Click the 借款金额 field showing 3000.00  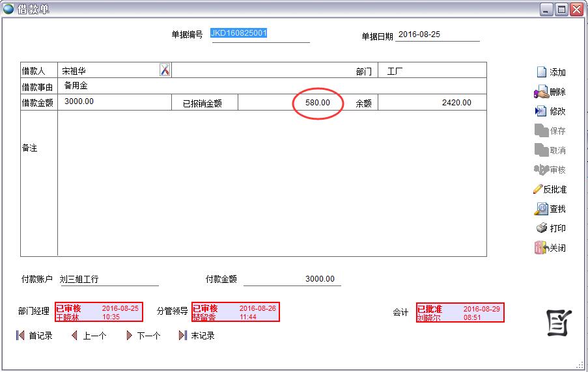point(114,102)
